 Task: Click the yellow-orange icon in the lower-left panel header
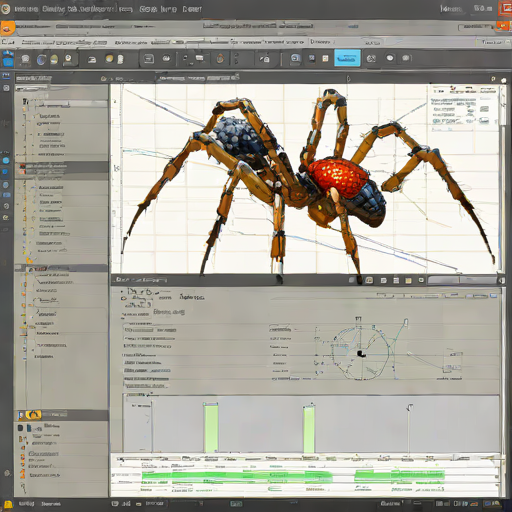[x=33, y=415]
